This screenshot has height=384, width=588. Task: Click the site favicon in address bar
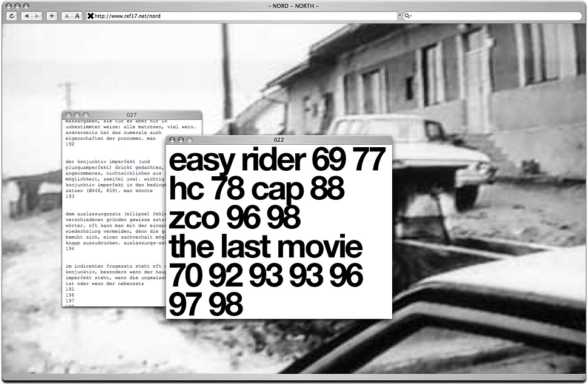(x=91, y=16)
